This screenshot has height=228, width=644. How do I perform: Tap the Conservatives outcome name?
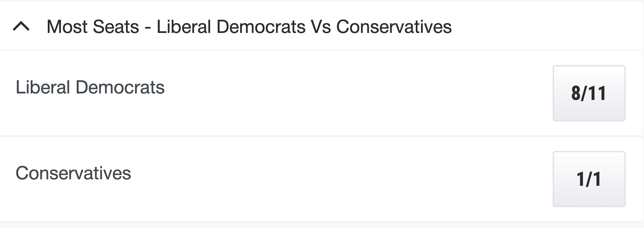73,173
